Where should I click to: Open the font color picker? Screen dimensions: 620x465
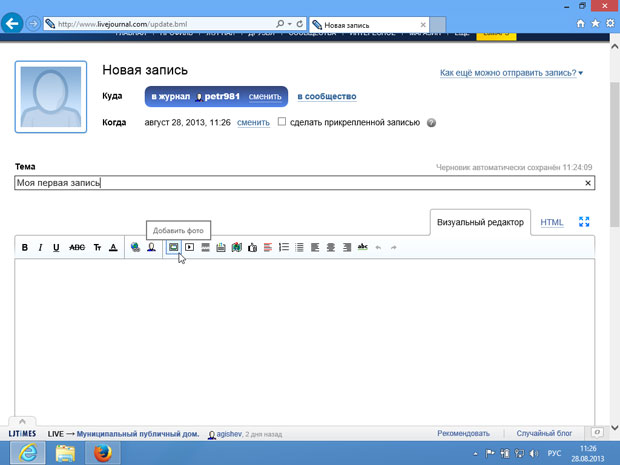[x=113, y=247]
